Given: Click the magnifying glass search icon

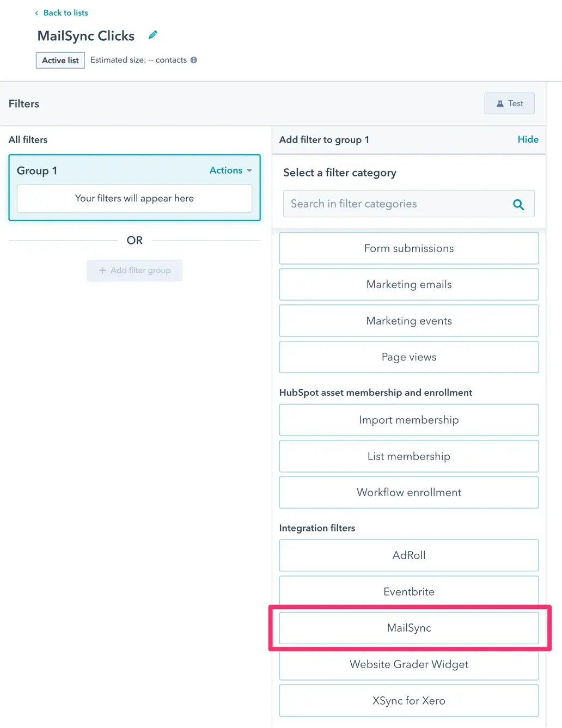Looking at the screenshot, I should 518,204.
